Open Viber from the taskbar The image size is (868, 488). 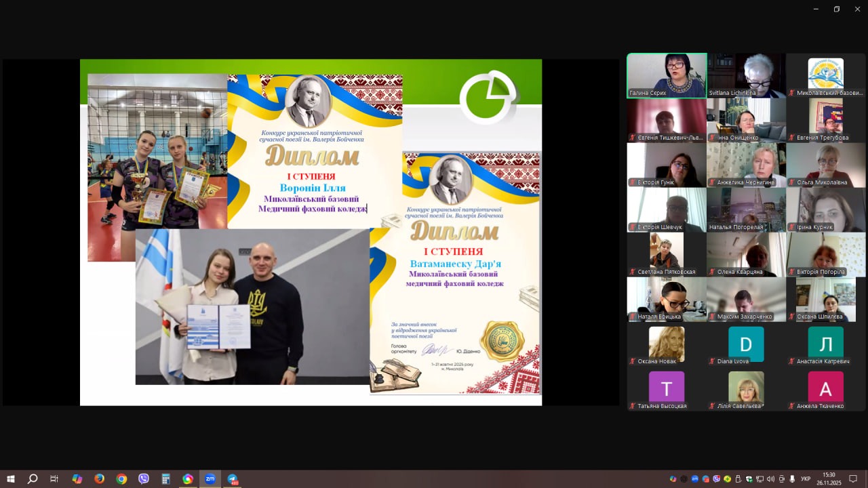[x=144, y=479]
